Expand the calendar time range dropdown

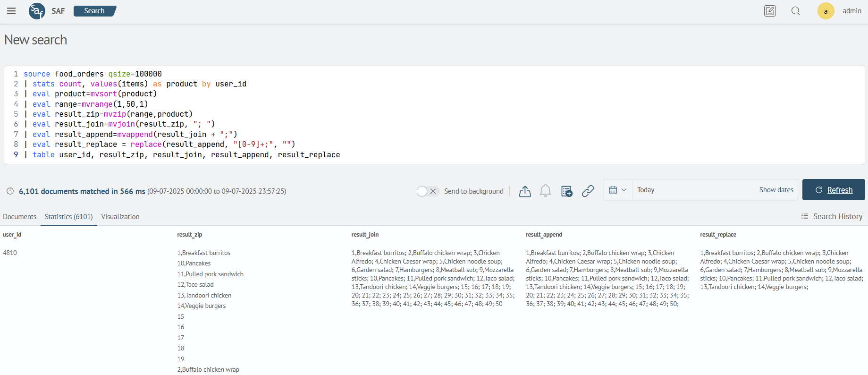[618, 190]
